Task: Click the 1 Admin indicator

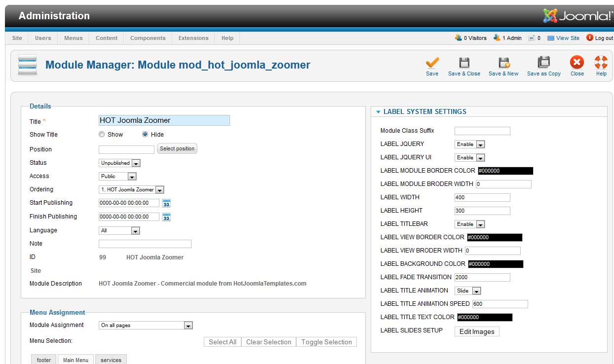Action: (x=507, y=38)
